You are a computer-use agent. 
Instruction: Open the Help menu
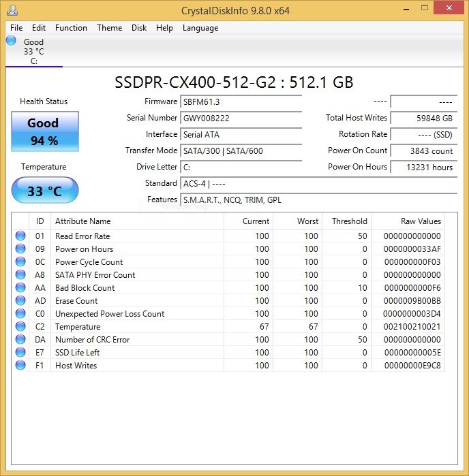(x=164, y=28)
